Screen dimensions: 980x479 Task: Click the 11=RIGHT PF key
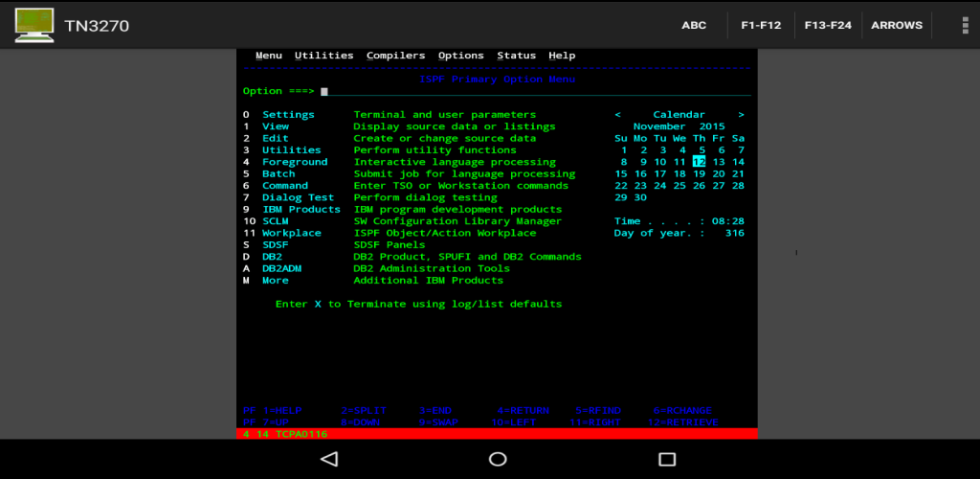(595, 422)
